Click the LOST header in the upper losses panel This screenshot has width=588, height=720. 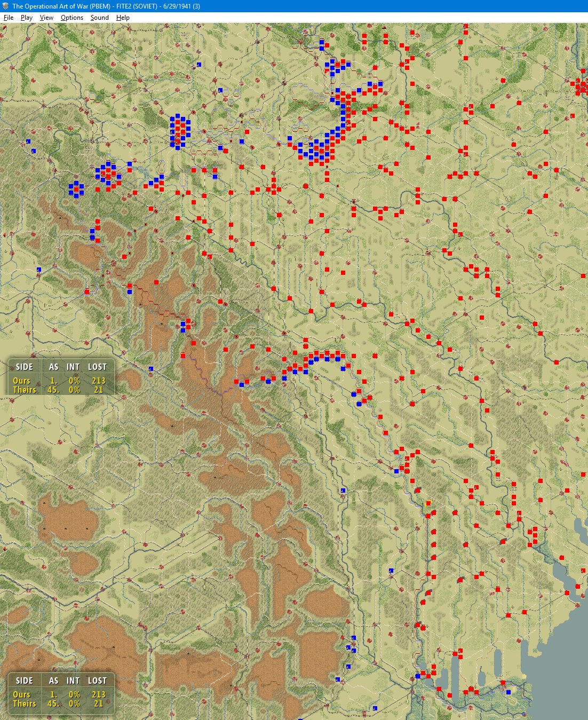[97, 367]
